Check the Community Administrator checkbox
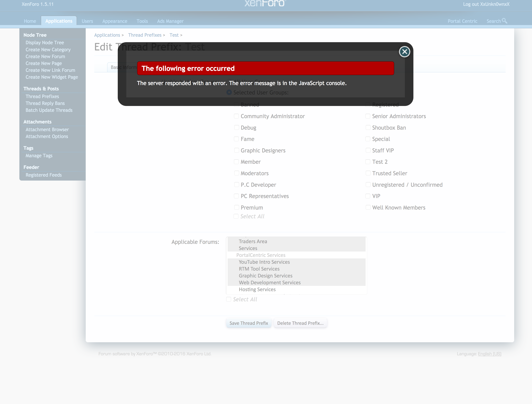Viewport: 532px width, 404px height. pyautogui.click(x=236, y=116)
